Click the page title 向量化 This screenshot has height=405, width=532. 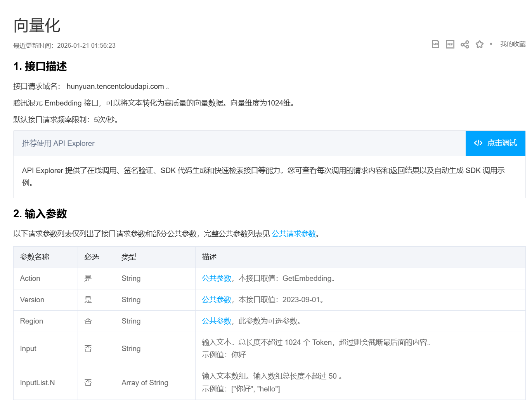(37, 26)
